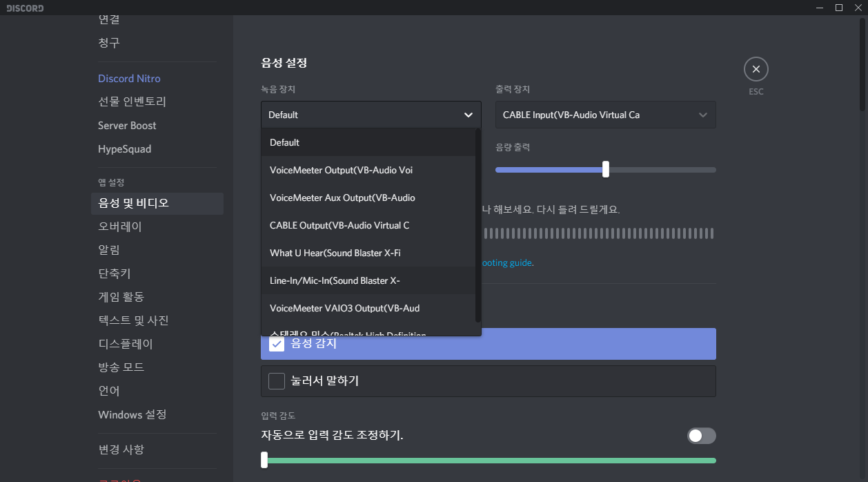Choose VoiceMeeter Output(VB-Audio Voi option
Image resolution: width=868 pixels, height=482 pixels.
click(x=368, y=170)
